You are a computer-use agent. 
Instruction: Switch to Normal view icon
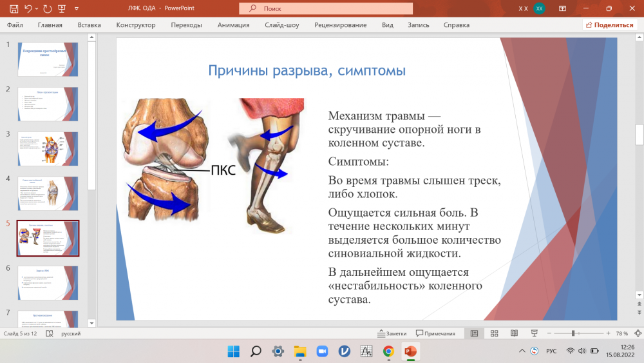[x=475, y=333]
